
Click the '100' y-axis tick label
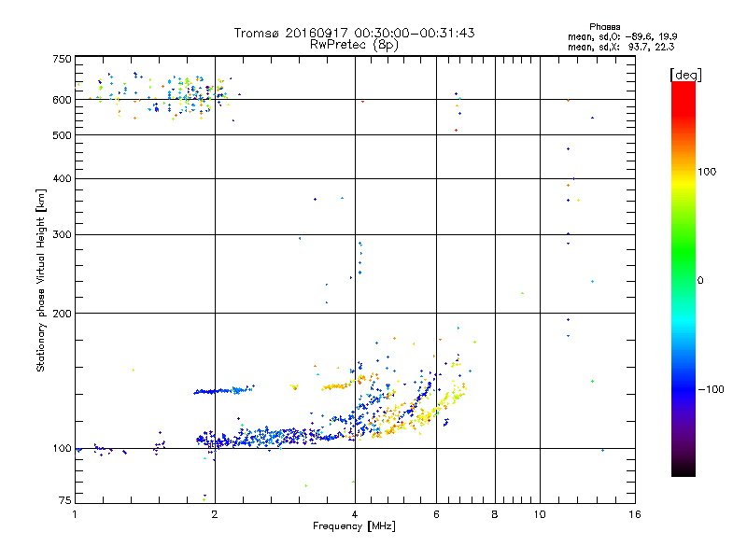[x=62, y=449]
